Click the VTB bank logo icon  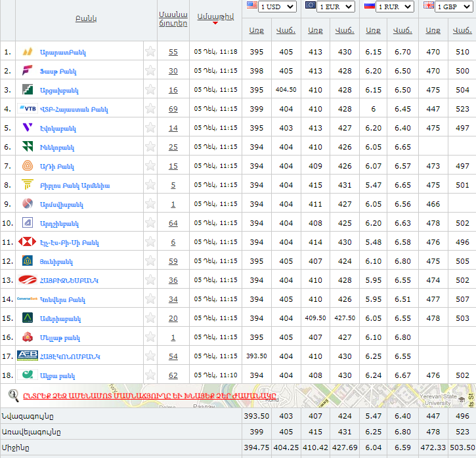pos(28,108)
